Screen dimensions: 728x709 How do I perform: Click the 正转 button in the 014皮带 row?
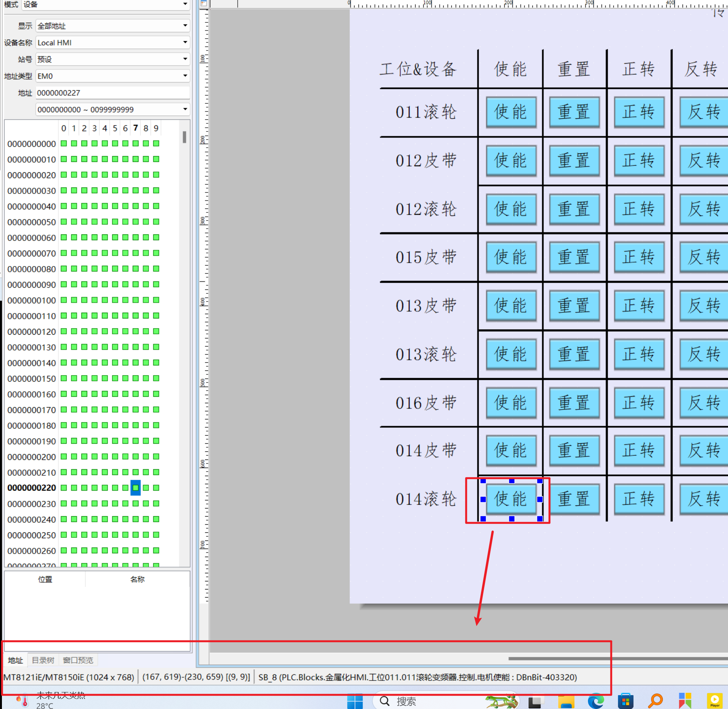click(x=639, y=450)
